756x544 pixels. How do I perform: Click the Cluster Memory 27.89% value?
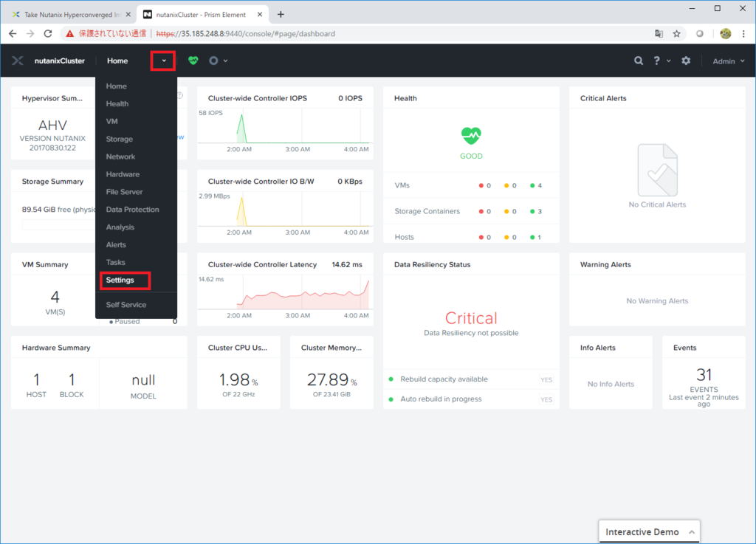331,380
